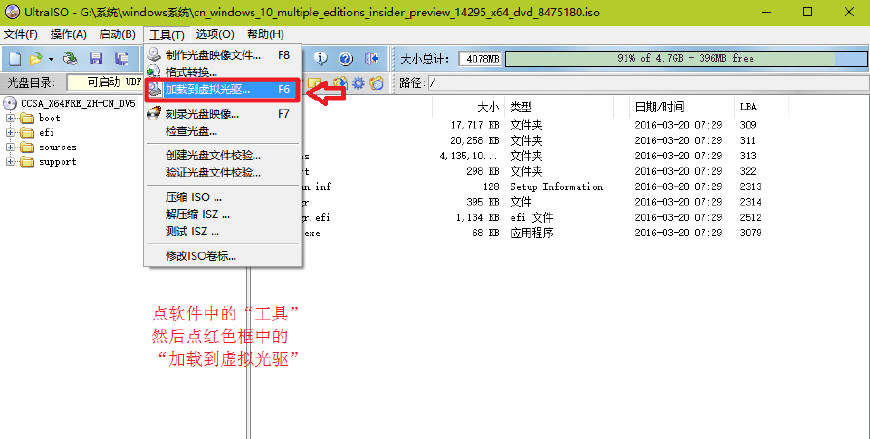Click the disc icon of CCSA_X64FRE root node
The image size is (870, 439).
pyautogui.click(x=10, y=103)
